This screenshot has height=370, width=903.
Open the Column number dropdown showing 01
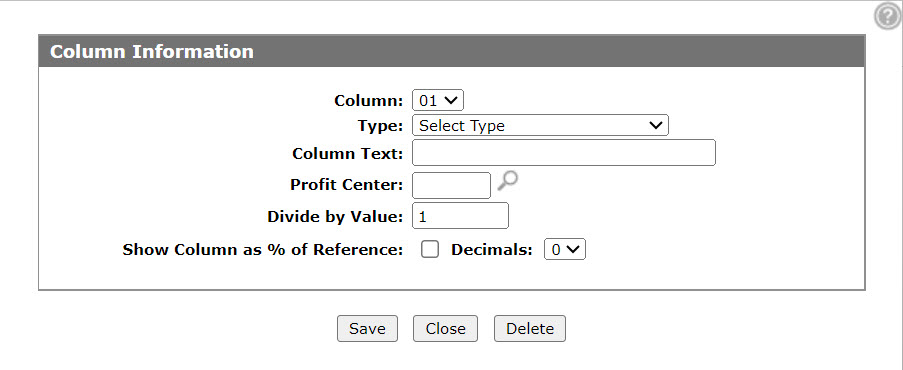(x=438, y=101)
